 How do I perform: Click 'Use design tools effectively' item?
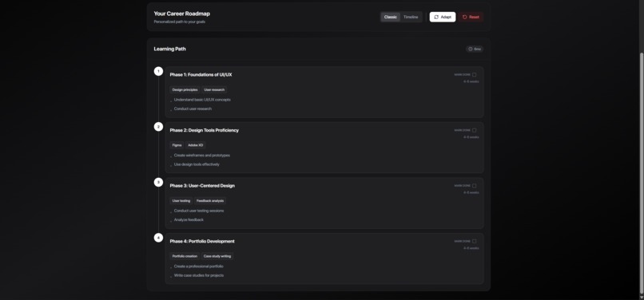(x=197, y=164)
